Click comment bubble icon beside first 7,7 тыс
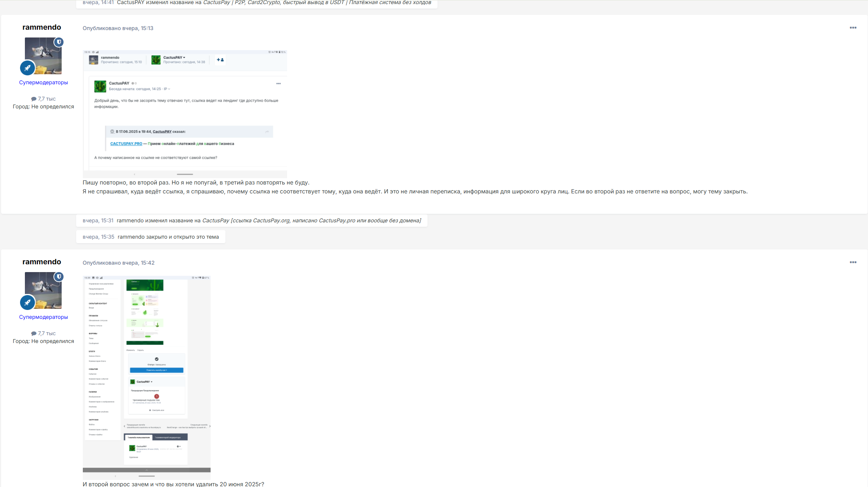Image resolution: width=868 pixels, height=487 pixels. [34, 99]
